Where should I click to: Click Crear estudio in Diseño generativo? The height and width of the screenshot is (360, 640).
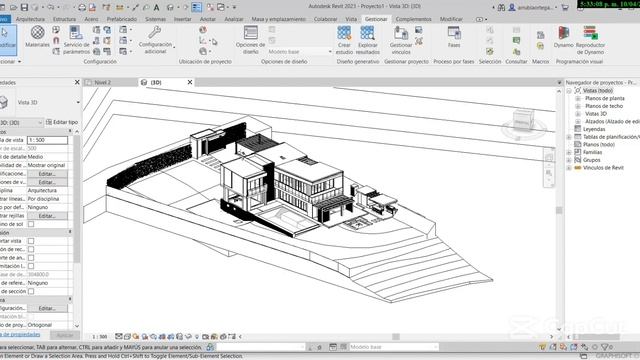point(344,40)
